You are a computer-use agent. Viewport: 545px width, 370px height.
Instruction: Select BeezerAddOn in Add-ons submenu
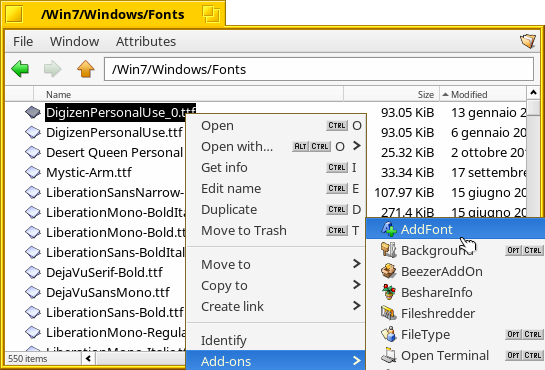pos(456,271)
